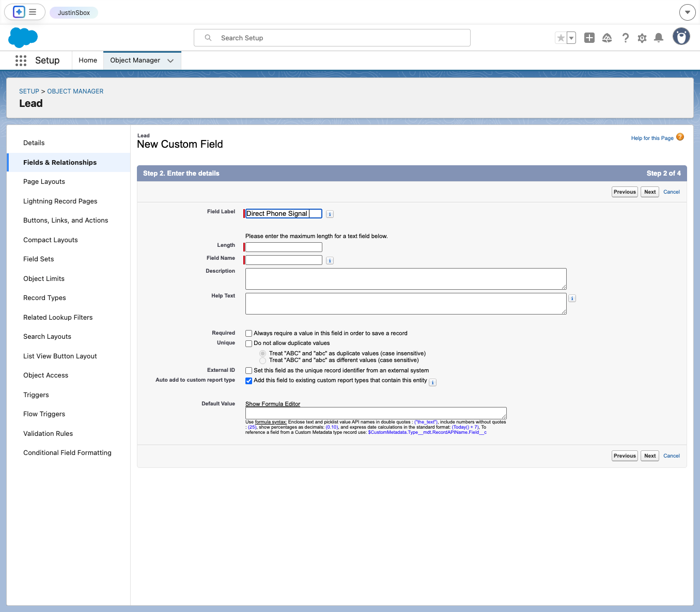The image size is (700, 612).
Task: Click info icon by Auto add report type
Action: [x=433, y=382]
